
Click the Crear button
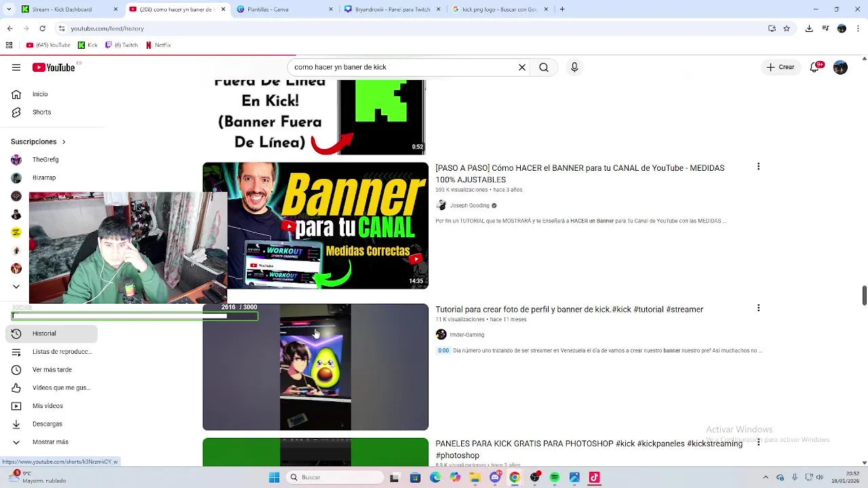click(780, 67)
